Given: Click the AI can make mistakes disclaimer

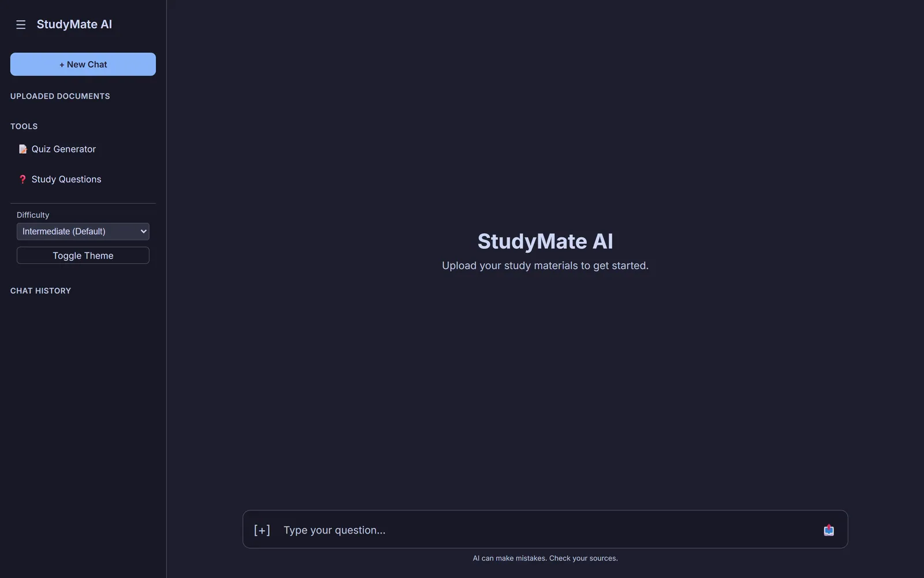Looking at the screenshot, I should coord(545,558).
